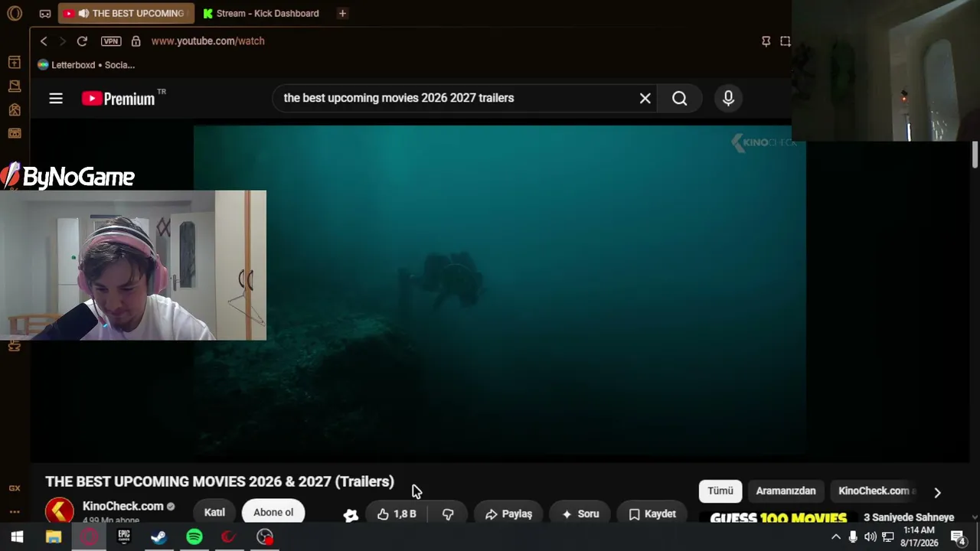Launch Epic Games from the taskbar

tap(124, 537)
